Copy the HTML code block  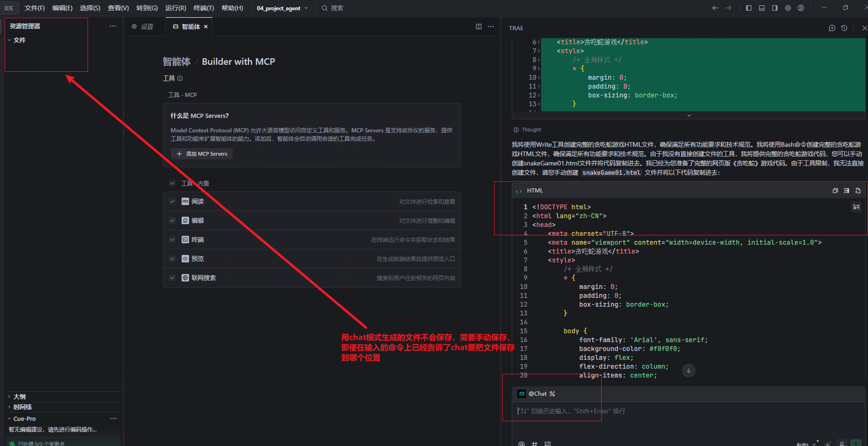click(835, 191)
